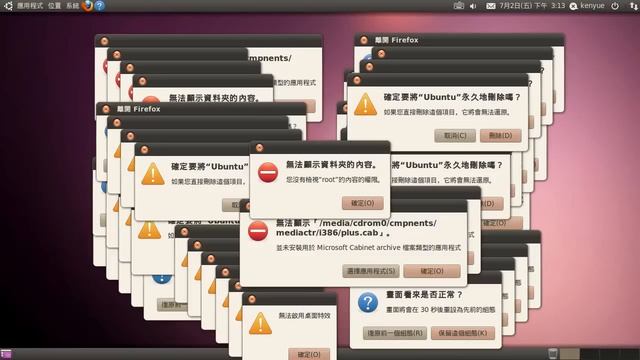Click warning icon in the dialog with 取消(C) button
640x360 pixels.
click(x=365, y=104)
